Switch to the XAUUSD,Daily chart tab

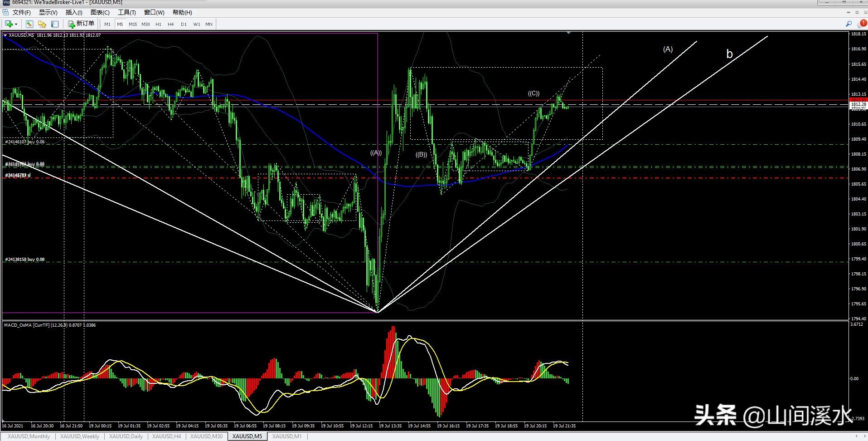(126, 436)
